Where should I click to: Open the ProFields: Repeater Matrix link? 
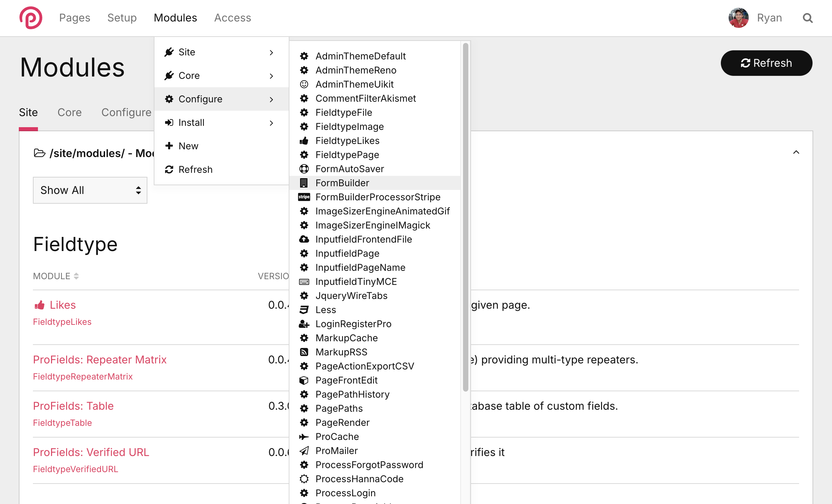coord(100,360)
